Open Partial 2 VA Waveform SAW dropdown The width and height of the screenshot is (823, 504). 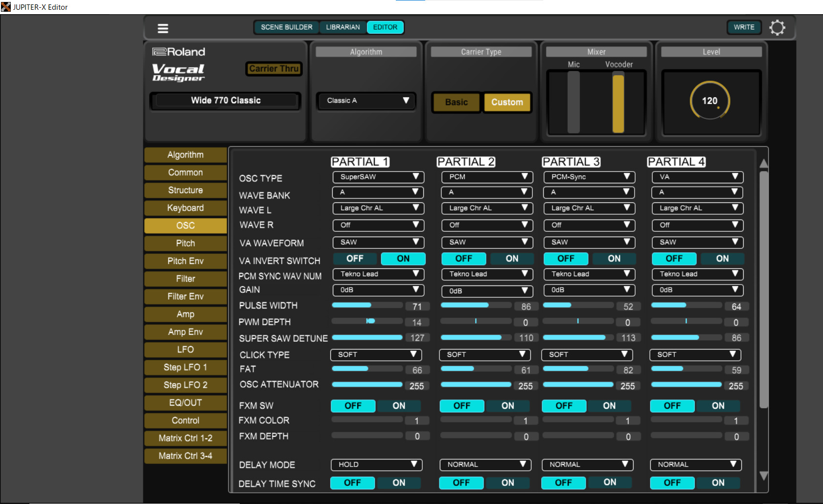[x=487, y=242]
